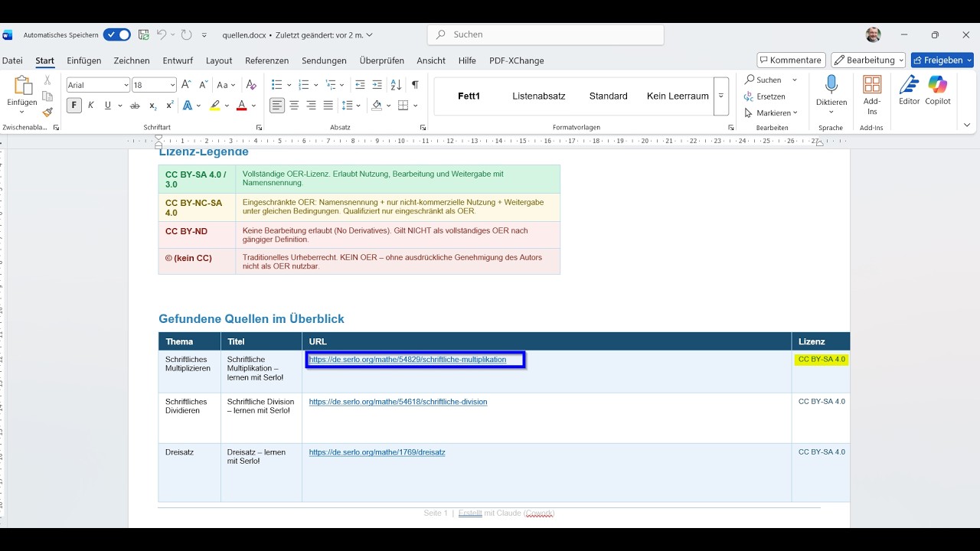Sort text with the A-Z icon
This screenshot has width=980, height=551.
click(396, 85)
